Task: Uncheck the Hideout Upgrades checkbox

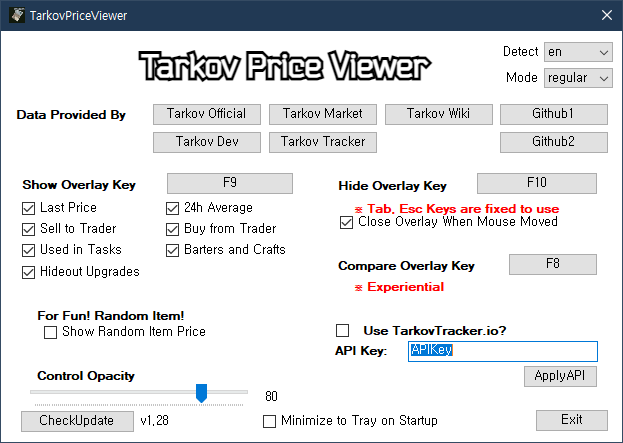Action: tap(29, 272)
